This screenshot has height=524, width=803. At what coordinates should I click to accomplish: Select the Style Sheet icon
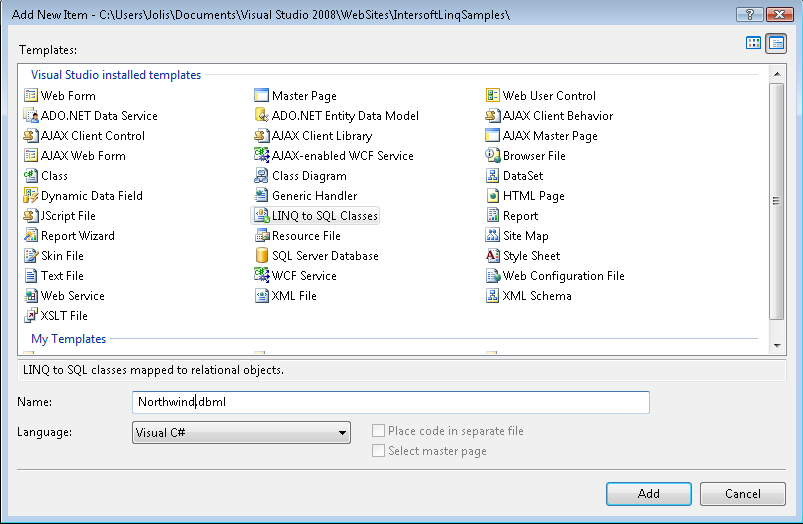(x=493, y=255)
